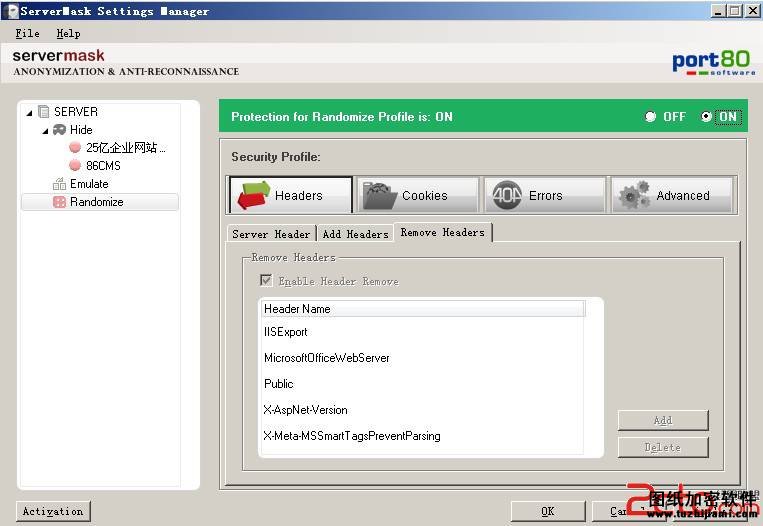The height and width of the screenshot is (526, 763).
Task: Click the red dot icon beside 25亿企业网站
Action: click(75, 147)
